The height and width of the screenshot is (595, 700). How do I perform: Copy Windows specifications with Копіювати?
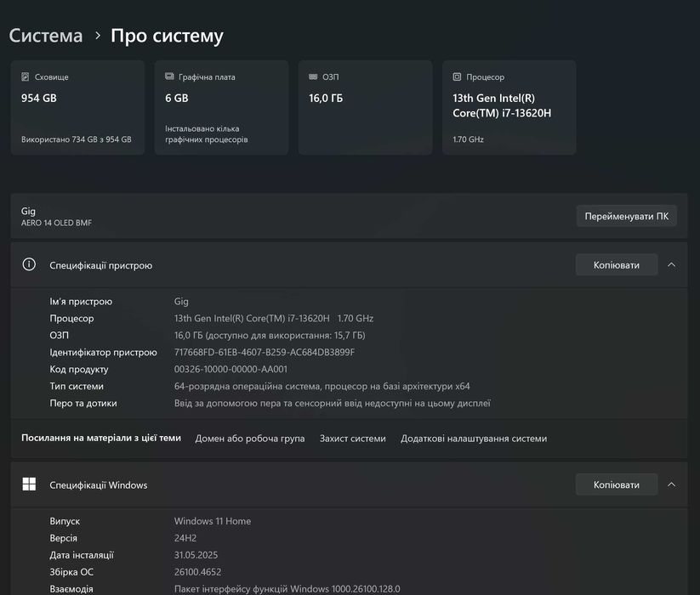coord(617,484)
